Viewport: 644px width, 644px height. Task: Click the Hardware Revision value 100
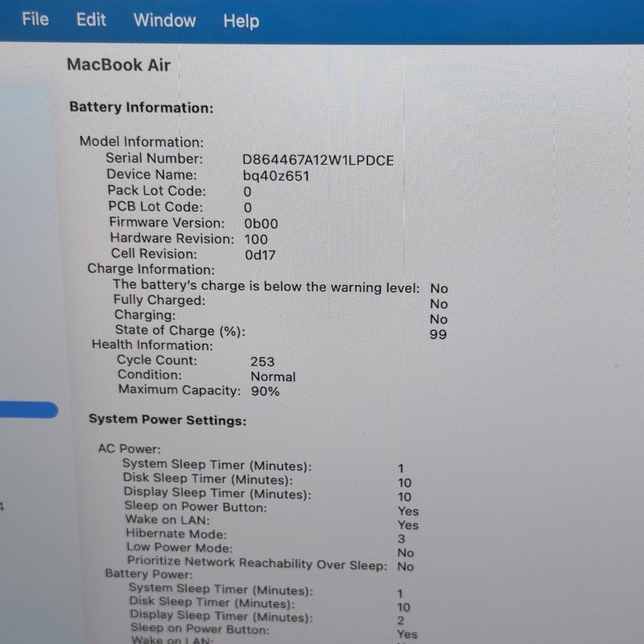coord(256,239)
